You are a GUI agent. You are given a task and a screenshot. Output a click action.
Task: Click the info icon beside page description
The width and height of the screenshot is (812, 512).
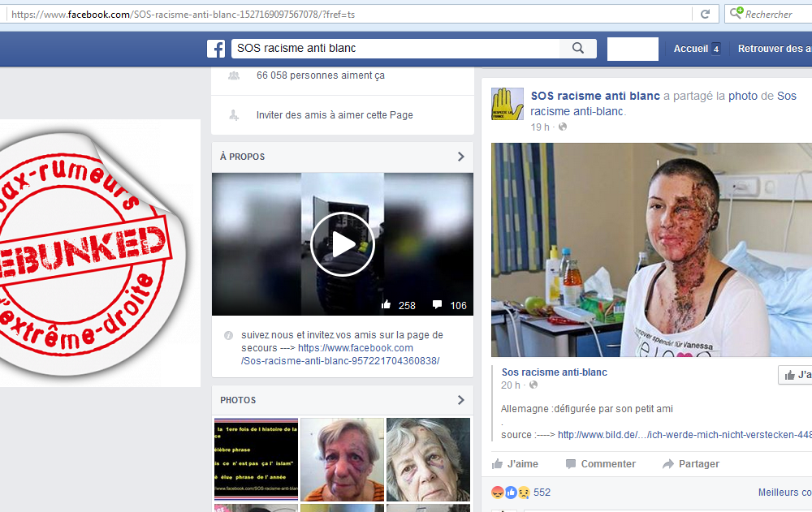[228, 335]
